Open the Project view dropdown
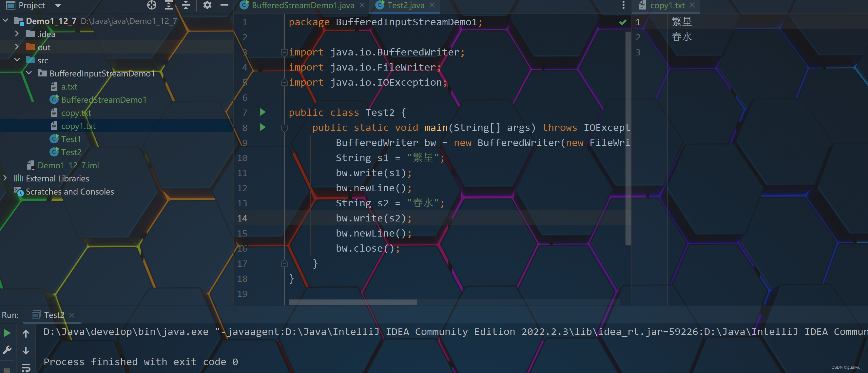 58,5
